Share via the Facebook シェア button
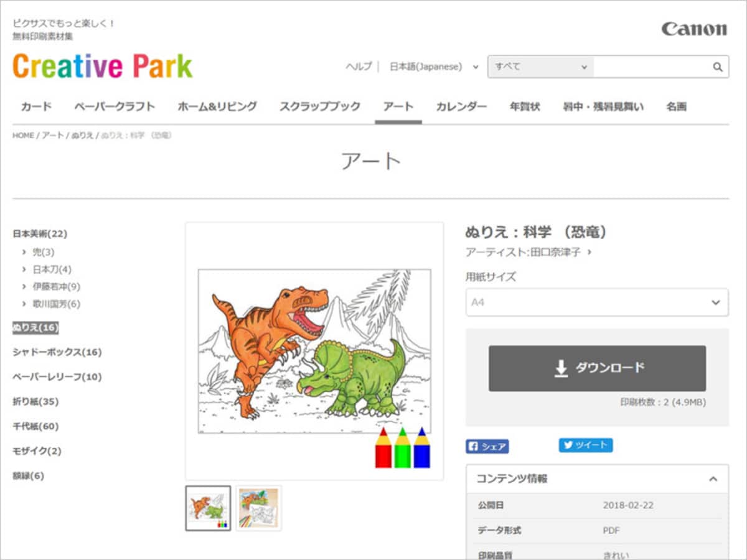This screenshot has width=747, height=560. (487, 446)
